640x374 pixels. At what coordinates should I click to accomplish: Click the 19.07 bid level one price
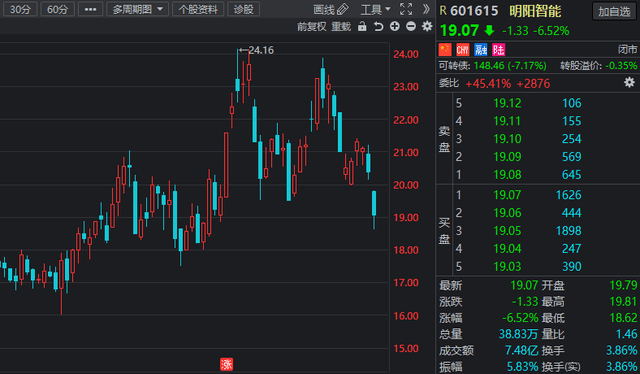tap(507, 195)
